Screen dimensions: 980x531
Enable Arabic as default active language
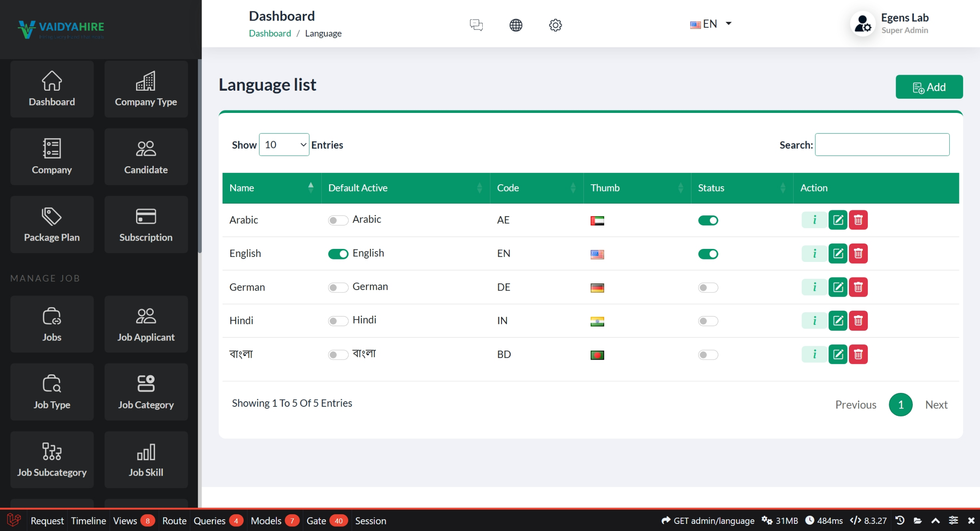pyautogui.click(x=338, y=220)
